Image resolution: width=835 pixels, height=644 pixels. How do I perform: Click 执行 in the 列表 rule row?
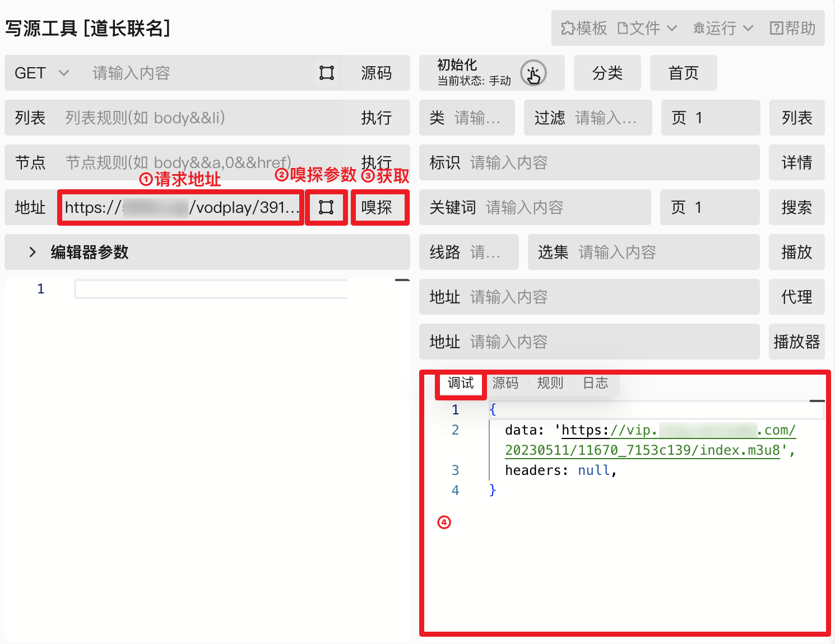pos(377,118)
